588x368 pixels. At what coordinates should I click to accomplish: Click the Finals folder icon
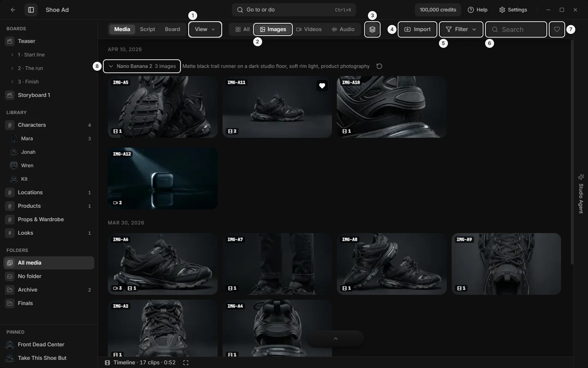(x=10, y=303)
